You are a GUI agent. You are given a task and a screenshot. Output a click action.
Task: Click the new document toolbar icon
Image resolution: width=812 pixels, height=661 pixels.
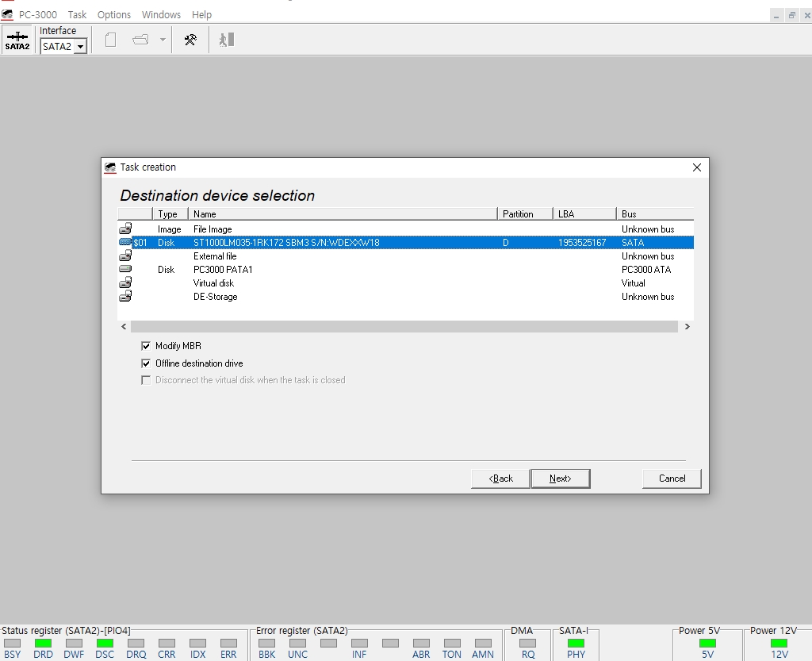tap(110, 40)
